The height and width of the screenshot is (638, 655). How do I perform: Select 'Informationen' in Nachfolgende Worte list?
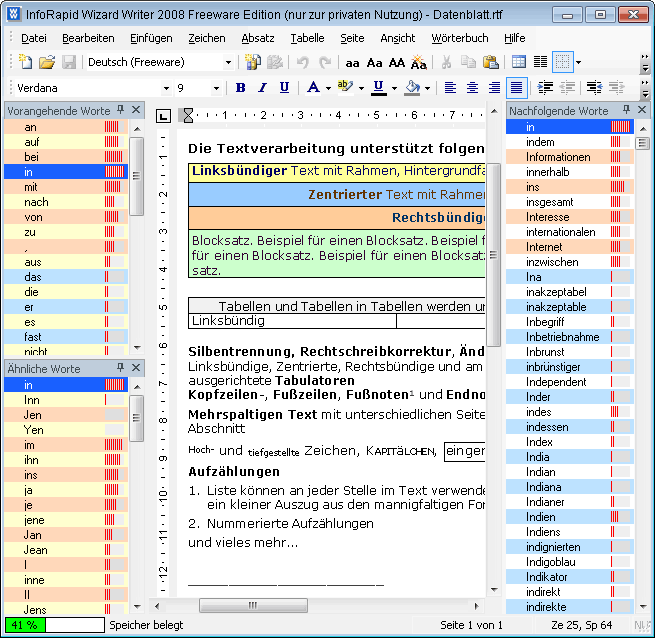coord(570,157)
